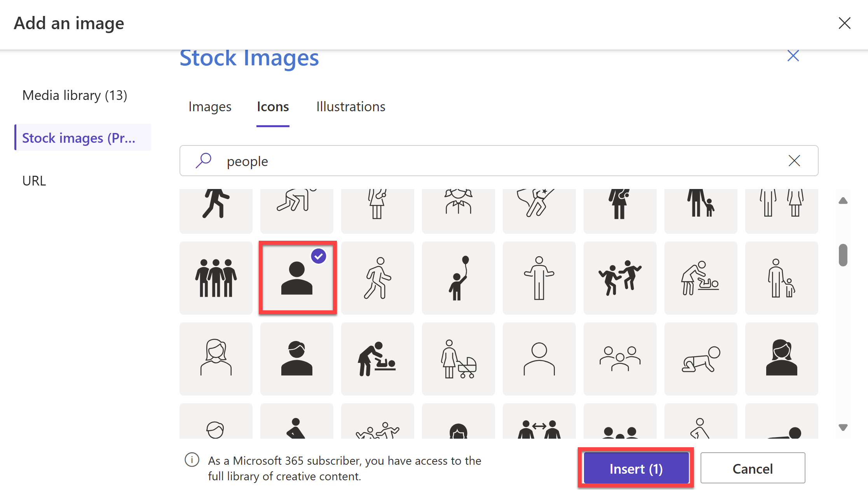The image size is (868, 490).
Task: Click the Insert (1) button
Action: (636, 469)
